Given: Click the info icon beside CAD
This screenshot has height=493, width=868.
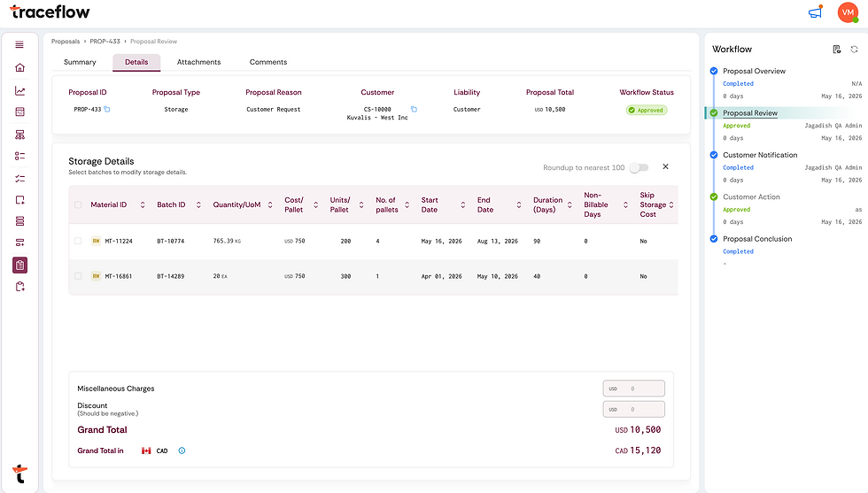Looking at the screenshot, I should pos(182,451).
